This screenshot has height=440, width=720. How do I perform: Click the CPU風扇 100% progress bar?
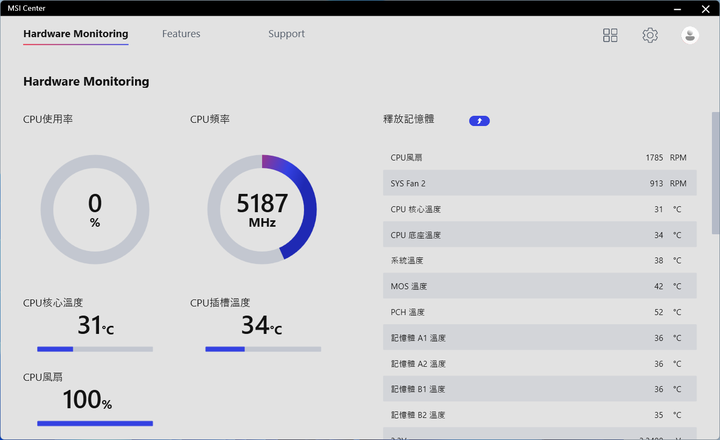click(x=95, y=423)
